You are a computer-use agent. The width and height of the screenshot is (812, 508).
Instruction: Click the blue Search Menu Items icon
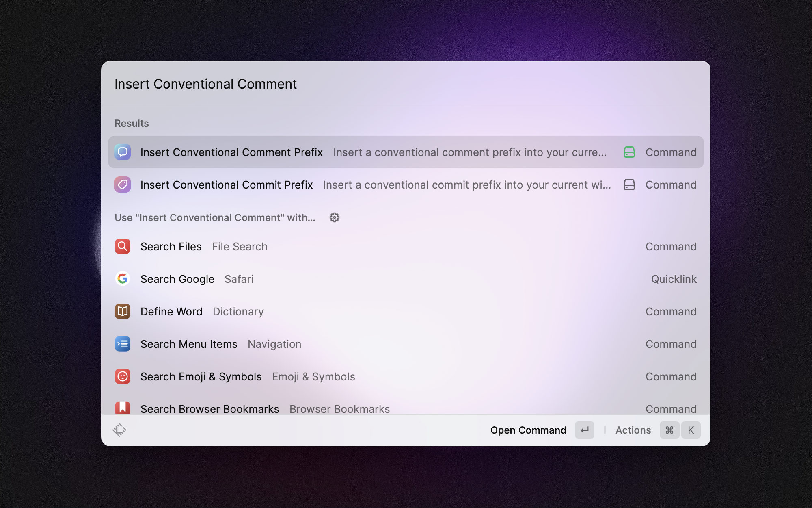pyautogui.click(x=123, y=344)
